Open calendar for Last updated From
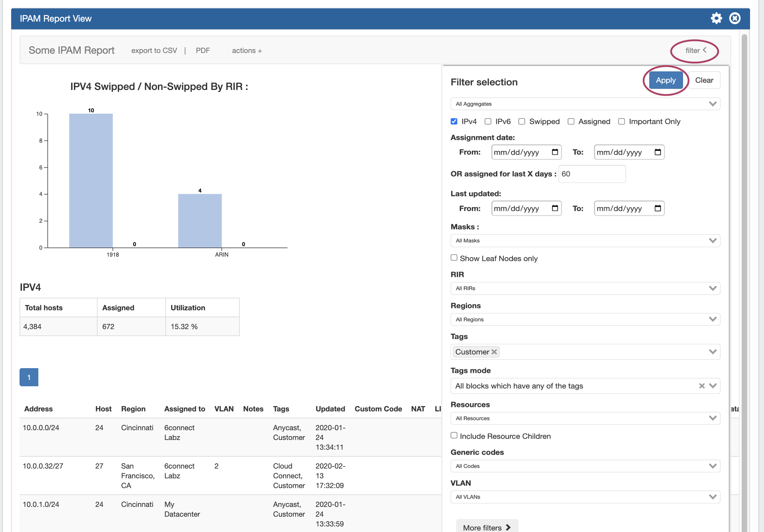 pos(555,208)
